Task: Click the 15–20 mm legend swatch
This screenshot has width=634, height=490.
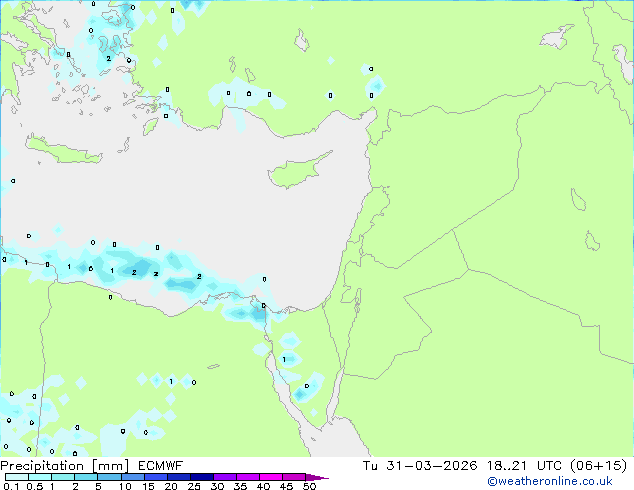Action: click(155, 477)
